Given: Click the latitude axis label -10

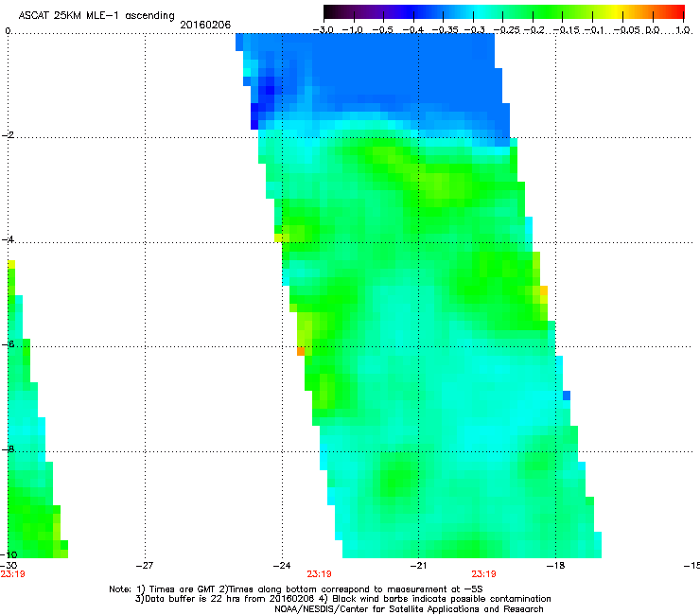Looking at the screenshot, I should [9, 554].
